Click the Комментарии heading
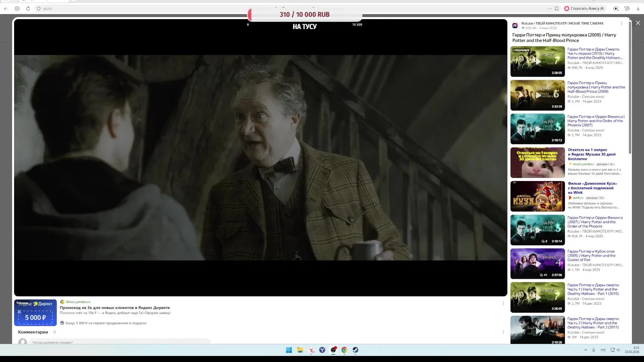The image size is (644, 362). click(33, 332)
